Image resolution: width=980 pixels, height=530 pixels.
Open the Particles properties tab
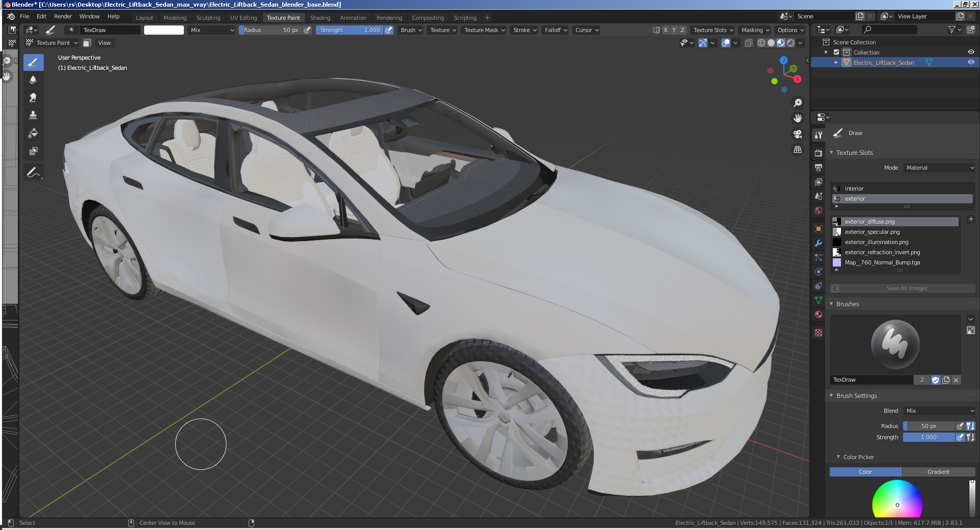tap(819, 257)
